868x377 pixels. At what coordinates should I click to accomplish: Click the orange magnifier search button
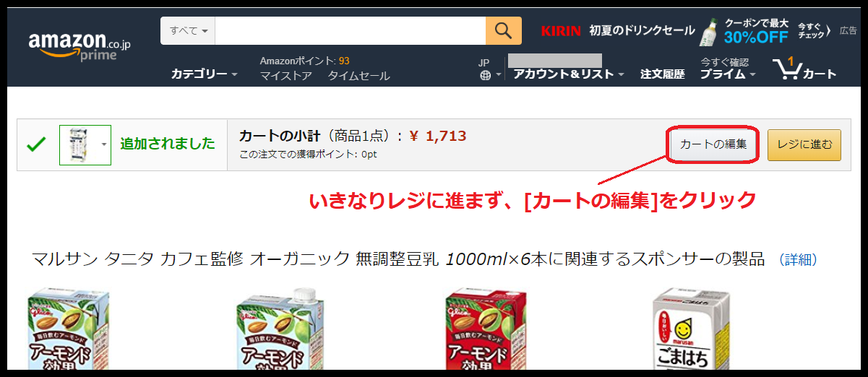pos(504,31)
